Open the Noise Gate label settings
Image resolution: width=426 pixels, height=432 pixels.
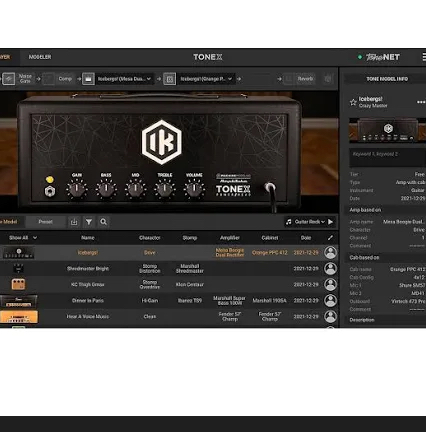point(25,79)
